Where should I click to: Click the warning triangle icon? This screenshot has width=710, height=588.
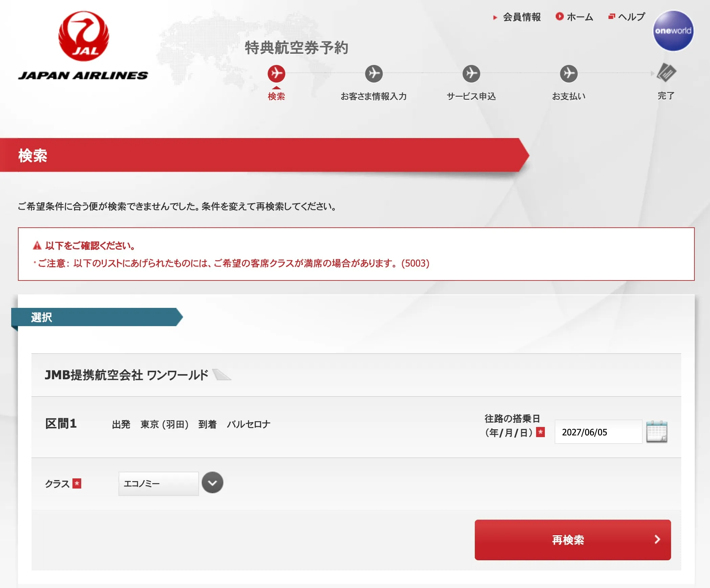[37, 246]
